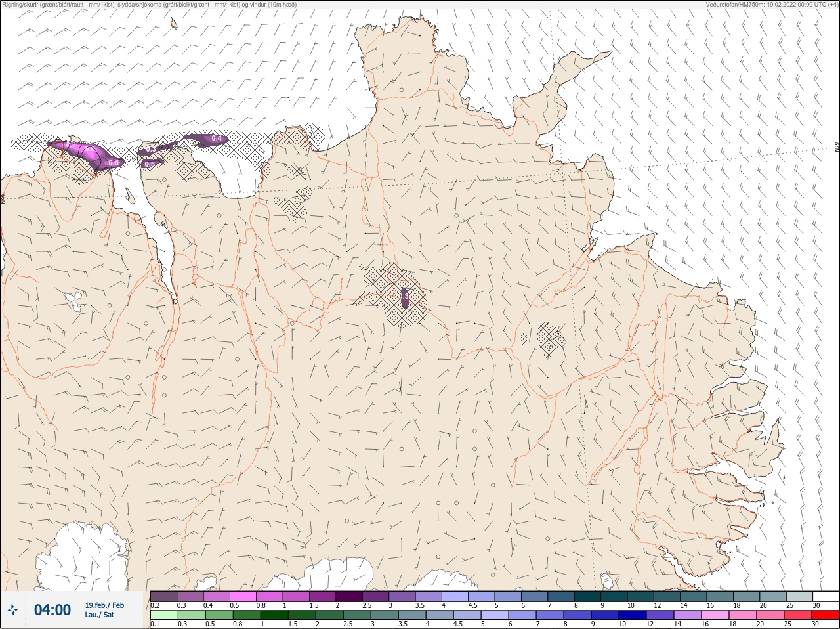Click the violet 14 swatch in rain legend

pyautogui.click(x=688, y=615)
